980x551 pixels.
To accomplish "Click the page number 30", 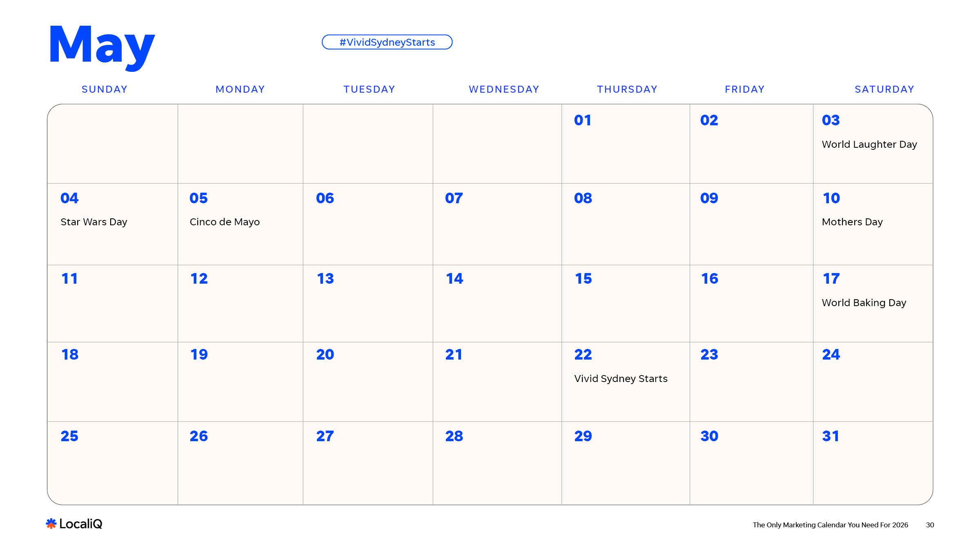I will click(930, 525).
